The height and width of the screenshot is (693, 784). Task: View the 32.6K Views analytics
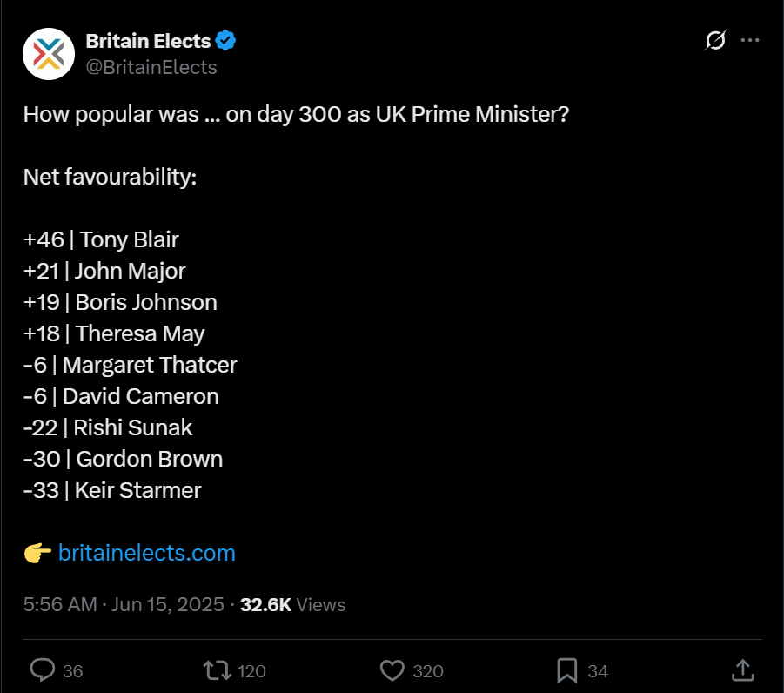pyautogui.click(x=292, y=604)
